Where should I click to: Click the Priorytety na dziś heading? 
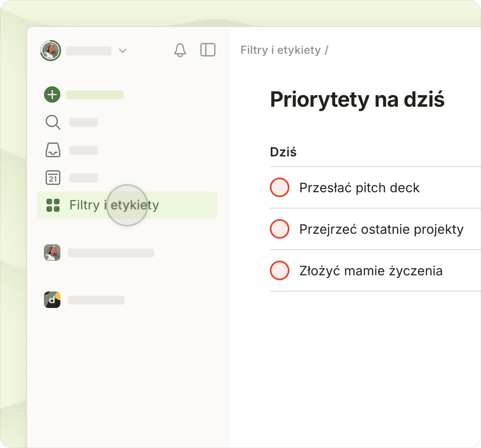357,99
